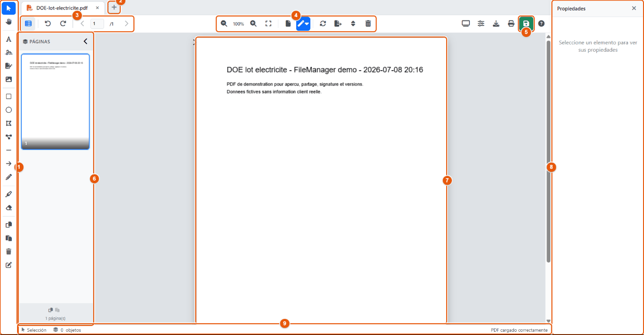Choose the circle shape tool

pos(9,110)
